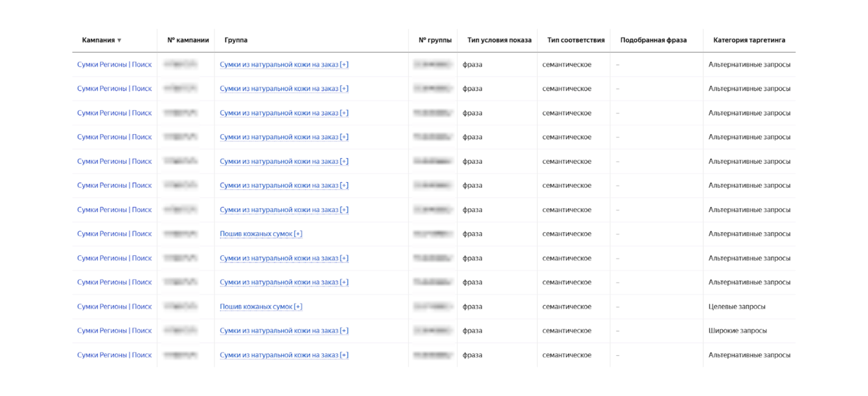
Task: Click the Целевые запросы category cell
Action: (x=737, y=307)
